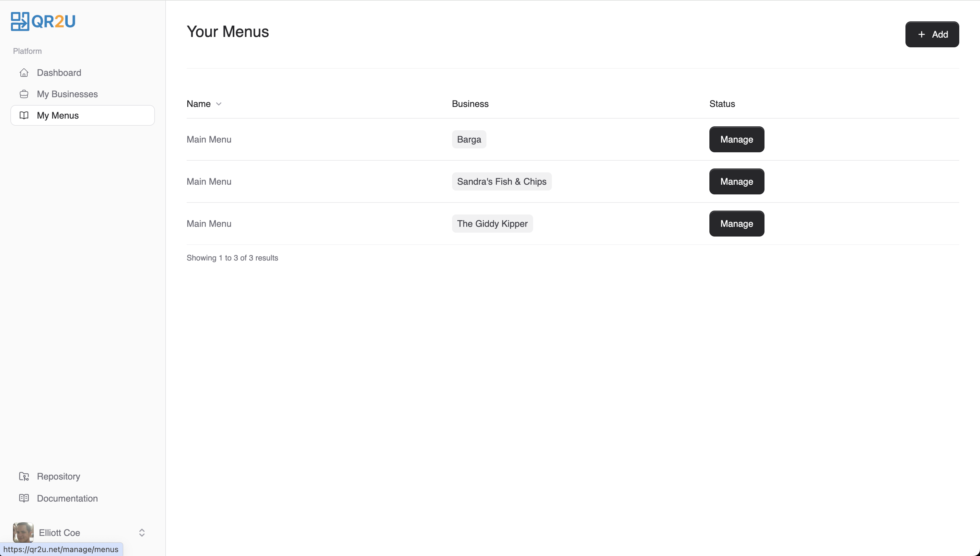
Task: Toggle the Name column sort chevron
Action: (x=219, y=104)
